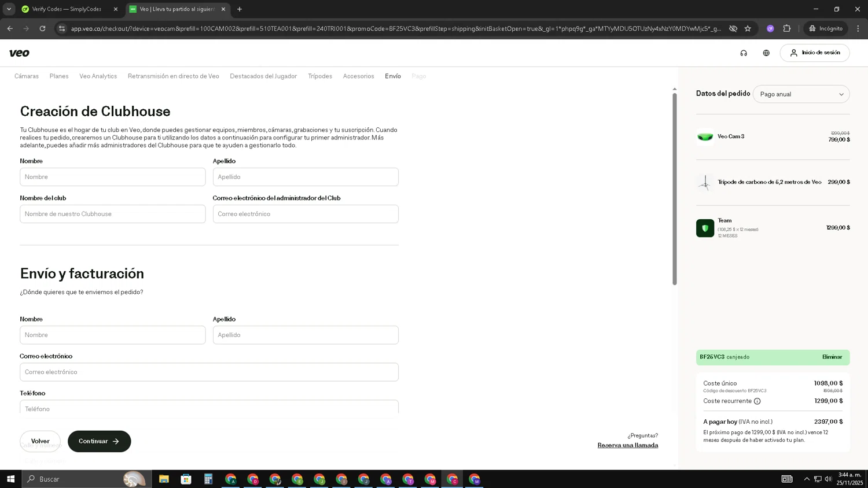This screenshot has width=868, height=488.
Task: Click the Continuar button
Action: coord(100,441)
